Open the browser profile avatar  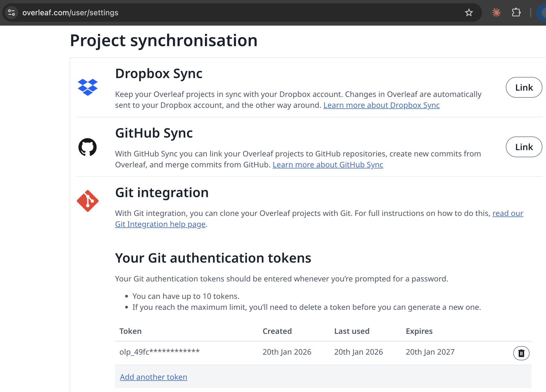click(x=542, y=13)
